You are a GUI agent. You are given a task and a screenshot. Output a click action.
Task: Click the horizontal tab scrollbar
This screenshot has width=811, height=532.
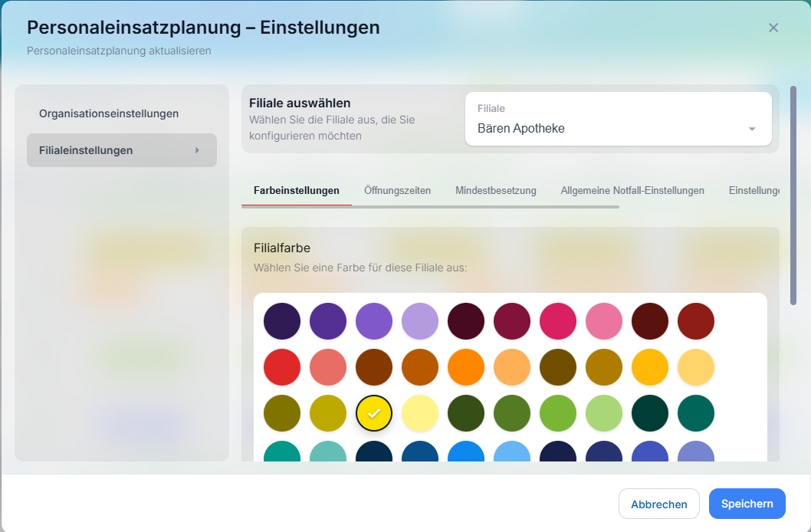pos(430,207)
